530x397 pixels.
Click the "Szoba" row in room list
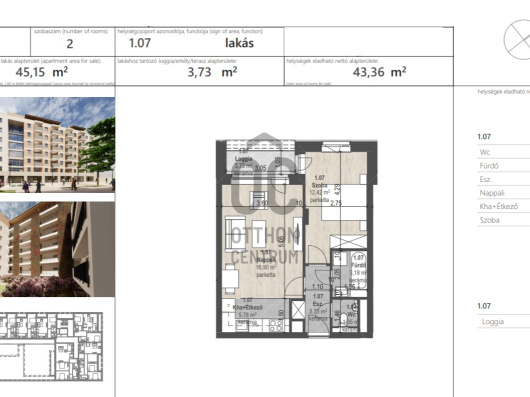[x=504, y=220]
